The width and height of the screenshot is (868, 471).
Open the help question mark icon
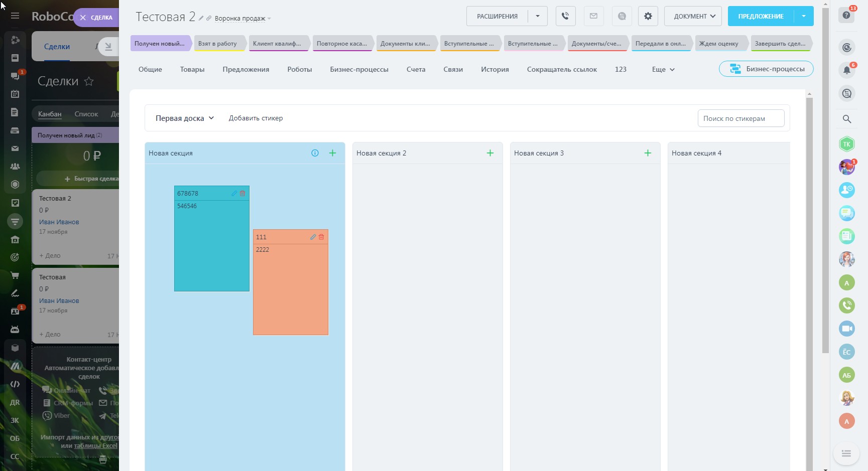coord(846,15)
